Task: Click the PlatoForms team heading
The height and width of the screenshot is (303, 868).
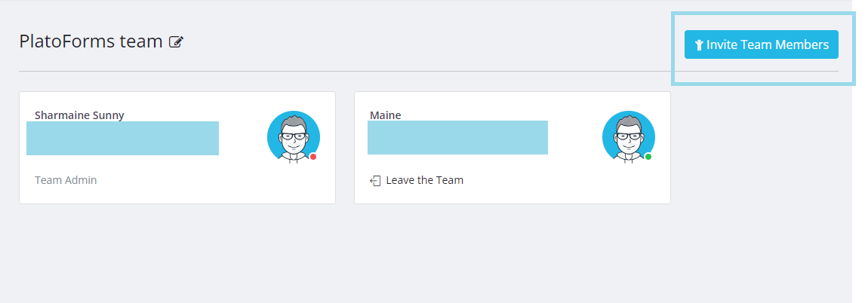Action: tap(91, 41)
